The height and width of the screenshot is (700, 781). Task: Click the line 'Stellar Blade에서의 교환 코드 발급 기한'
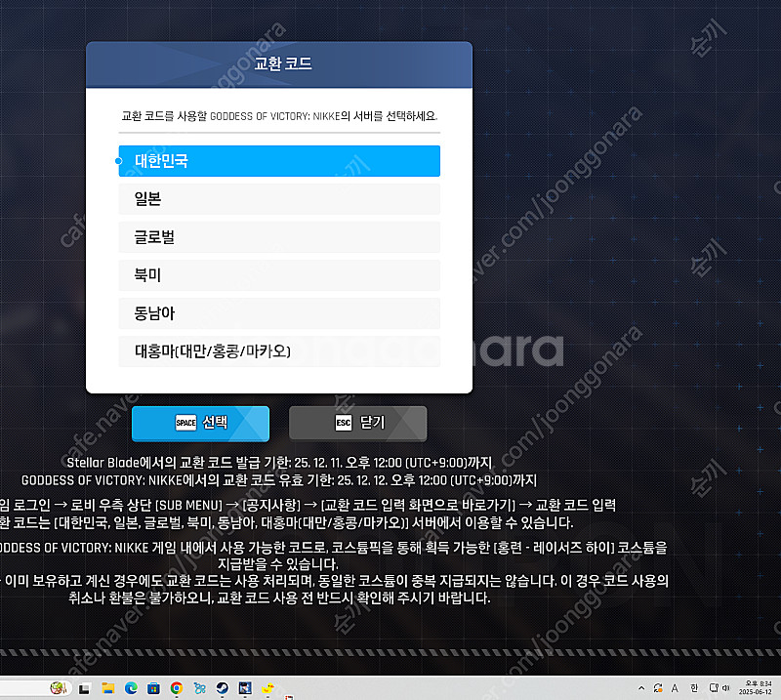click(279, 463)
